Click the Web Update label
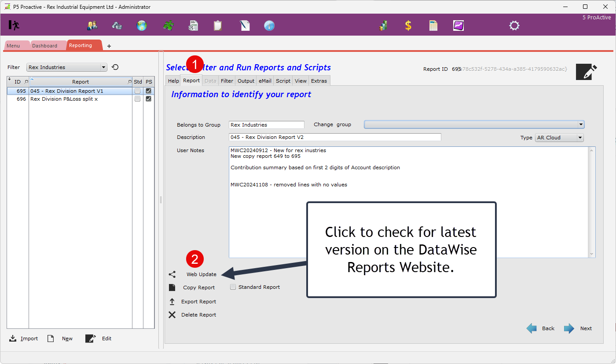This screenshot has height=364, width=616. pyautogui.click(x=202, y=274)
